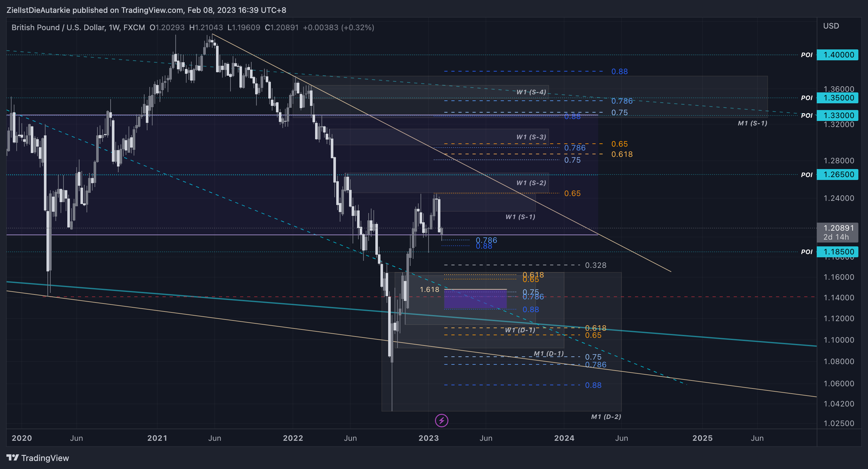Select the 1.35000 POI price label
Viewport: 868px width, 469px height.
tap(837, 98)
